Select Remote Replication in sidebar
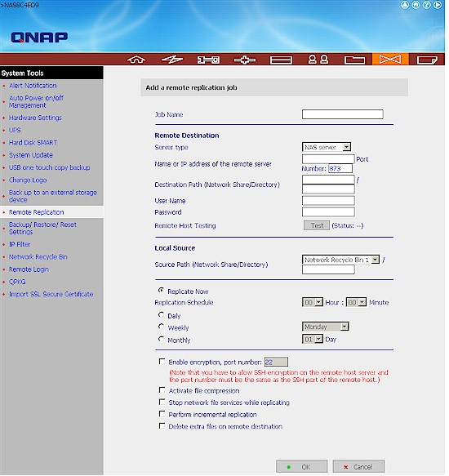Screen dimensions: 449x476 point(37,212)
